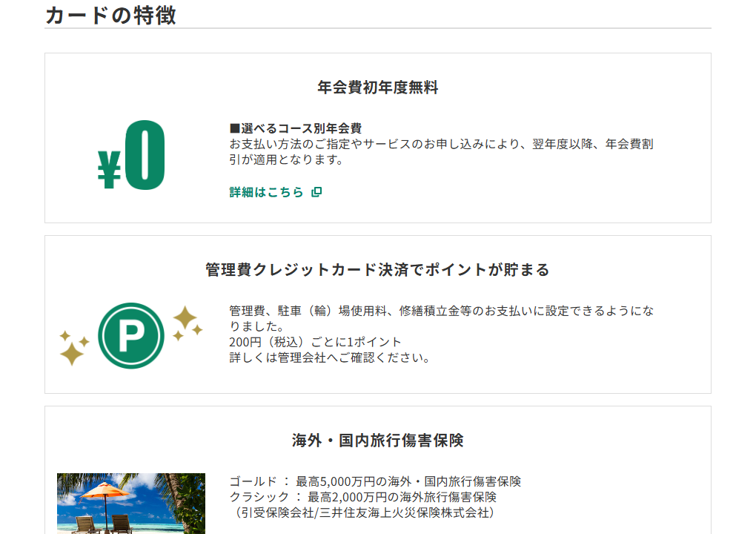Click the 引受保険会社 三井住友海上火災保険 note
Viewport: 756px width, 534px height.
pyautogui.click(x=365, y=512)
